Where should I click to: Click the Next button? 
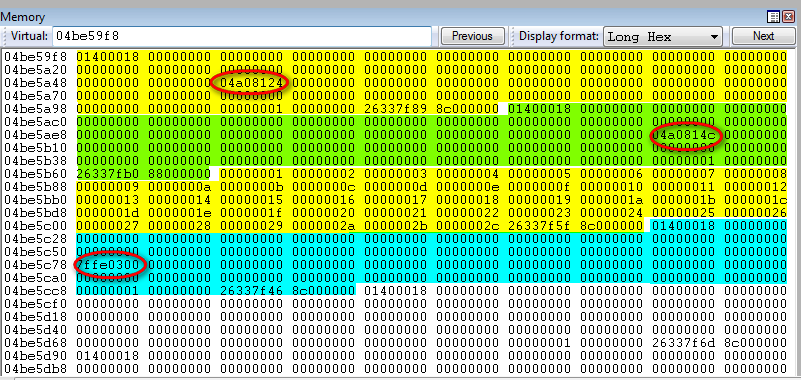pyautogui.click(x=763, y=36)
